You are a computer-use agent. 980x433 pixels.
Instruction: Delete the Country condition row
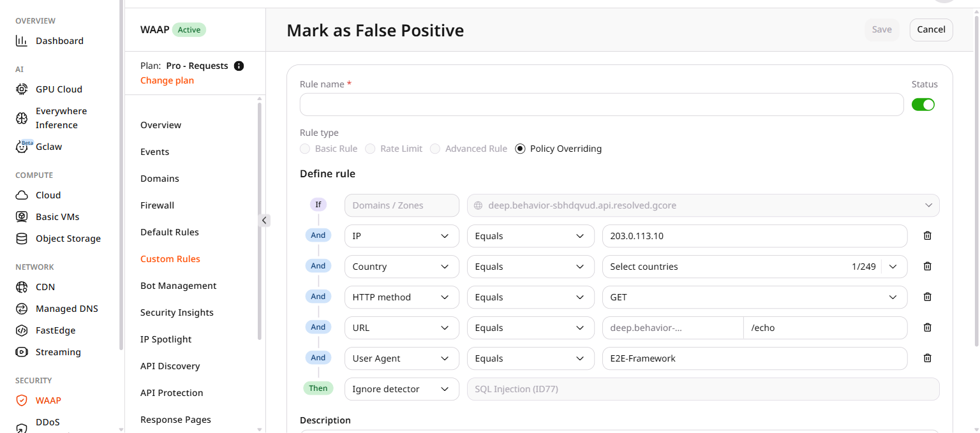(x=928, y=267)
